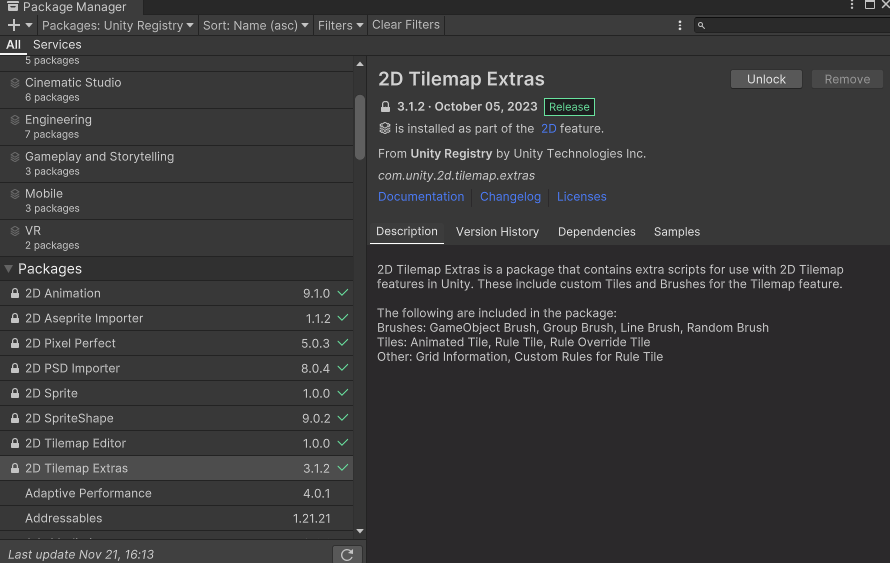890x563 pixels.
Task: Select the VR feature set
Action: [177, 238]
